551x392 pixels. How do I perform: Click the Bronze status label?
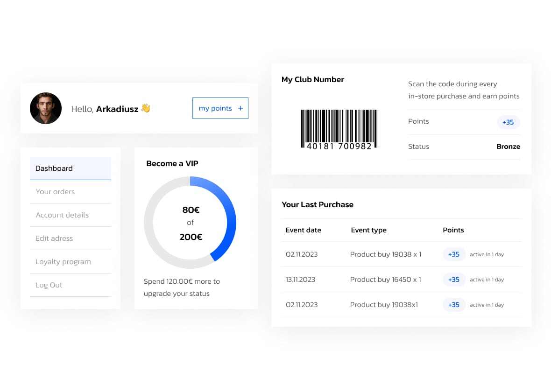click(508, 146)
